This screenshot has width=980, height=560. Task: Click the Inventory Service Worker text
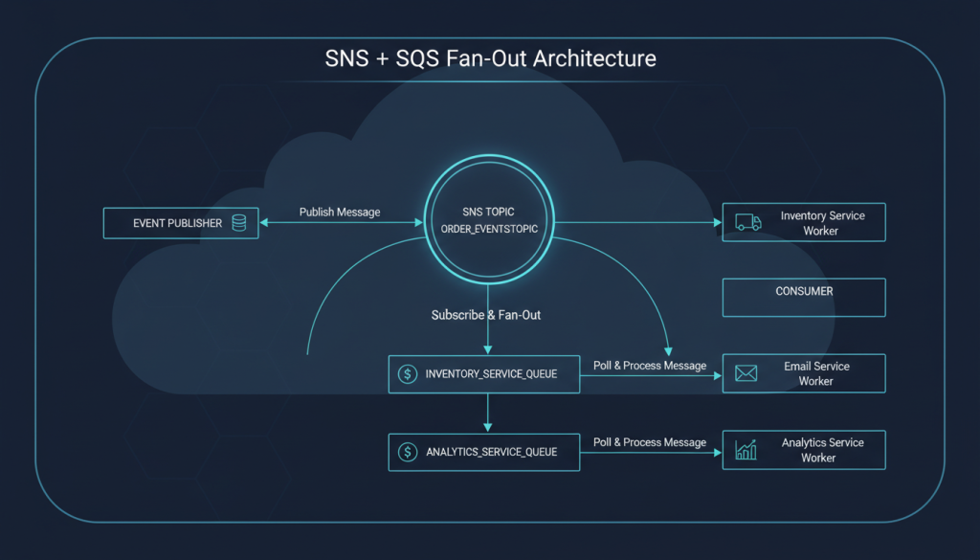[822, 223]
